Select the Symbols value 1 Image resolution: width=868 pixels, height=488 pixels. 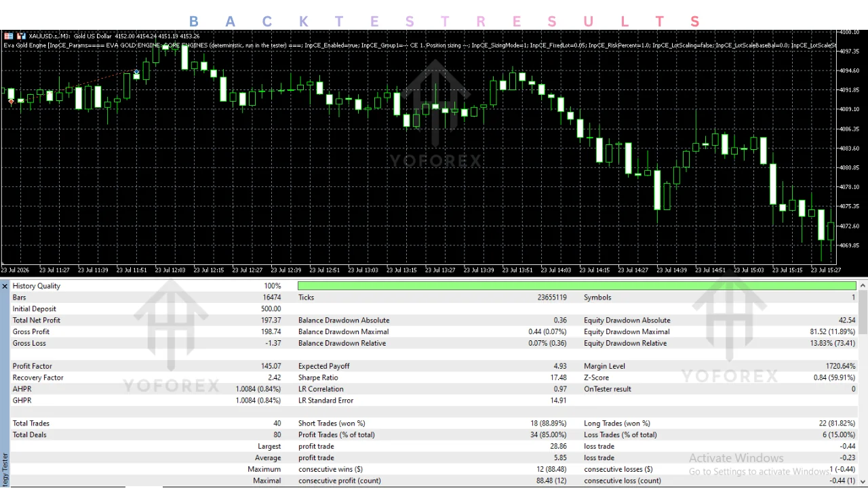point(854,298)
